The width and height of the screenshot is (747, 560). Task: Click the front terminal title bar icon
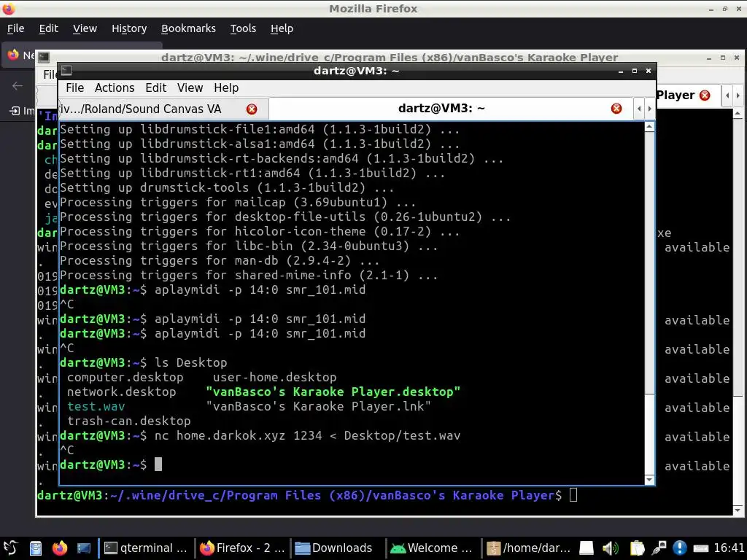coord(66,71)
